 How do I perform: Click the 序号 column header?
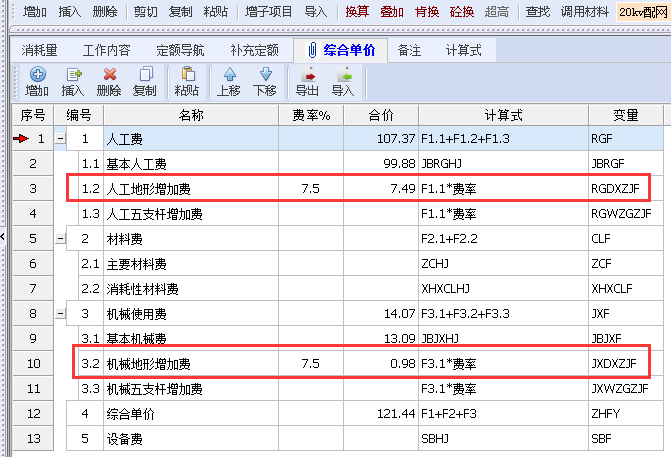click(x=33, y=115)
